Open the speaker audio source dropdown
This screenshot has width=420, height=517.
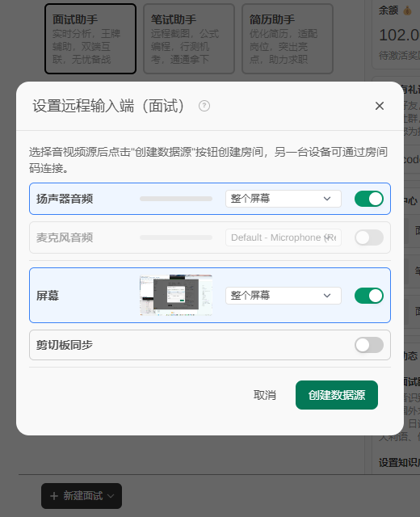pos(283,199)
